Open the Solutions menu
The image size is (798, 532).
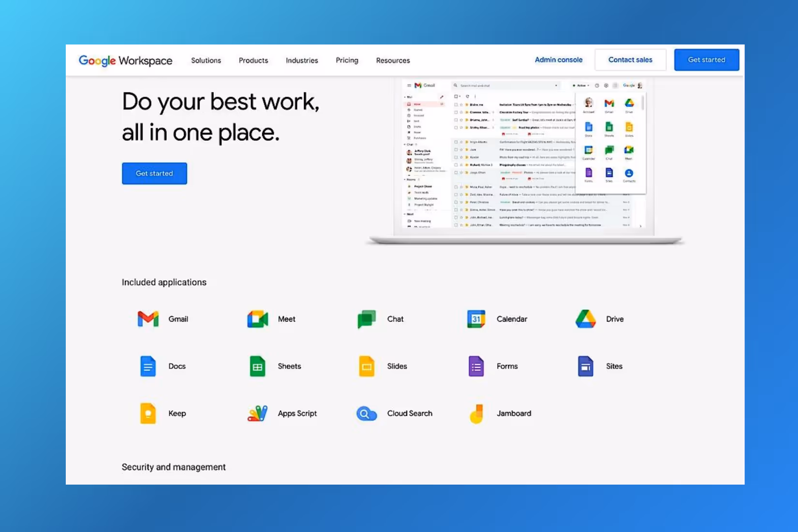pos(206,60)
